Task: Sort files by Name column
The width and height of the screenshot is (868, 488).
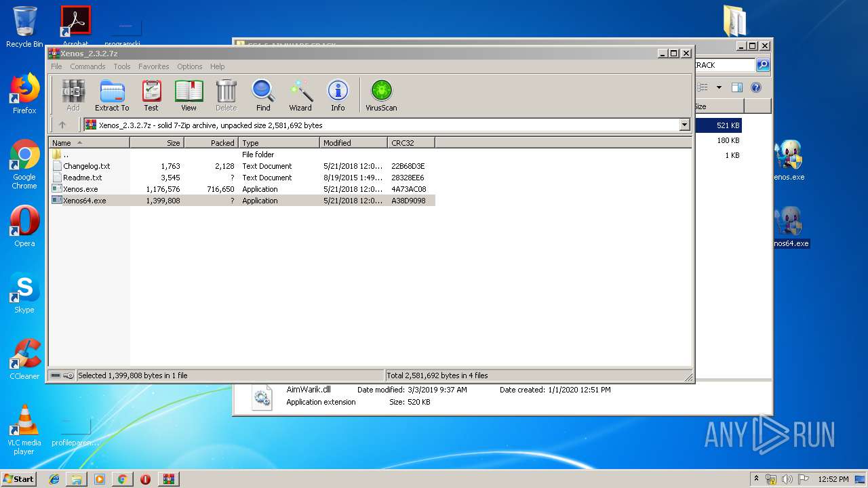Action: coord(89,142)
